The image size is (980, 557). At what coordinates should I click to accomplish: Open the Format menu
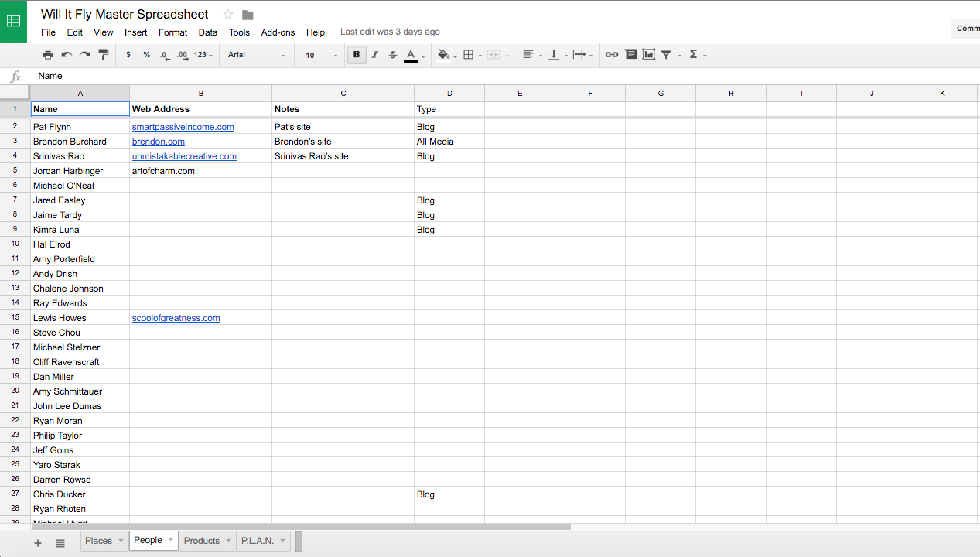pyautogui.click(x=172, y=32)
